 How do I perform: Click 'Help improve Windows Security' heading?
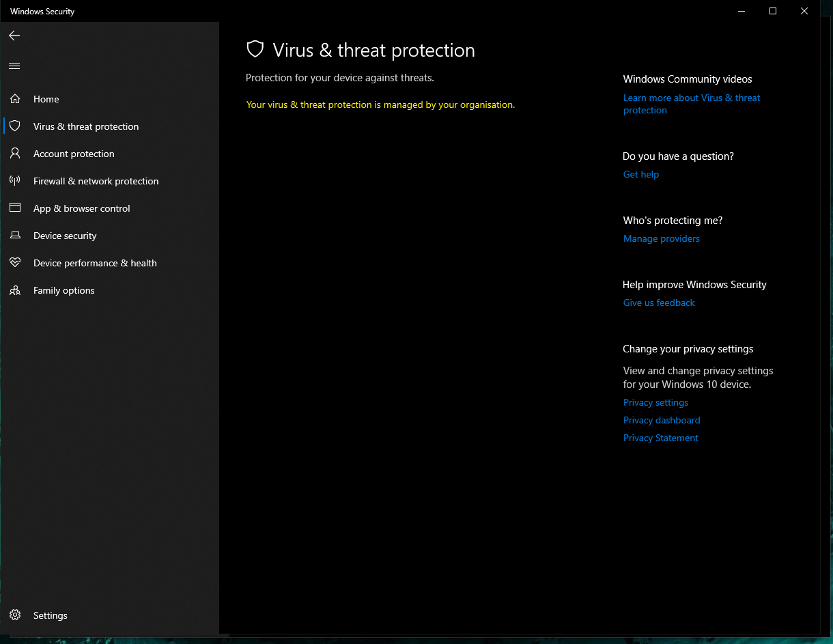694,285
